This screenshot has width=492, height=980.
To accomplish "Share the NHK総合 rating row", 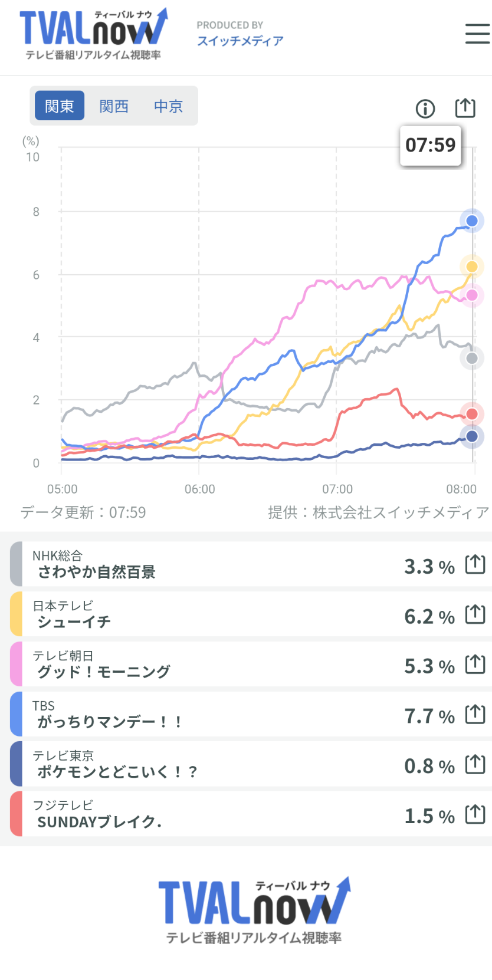I will coord(475,565).
